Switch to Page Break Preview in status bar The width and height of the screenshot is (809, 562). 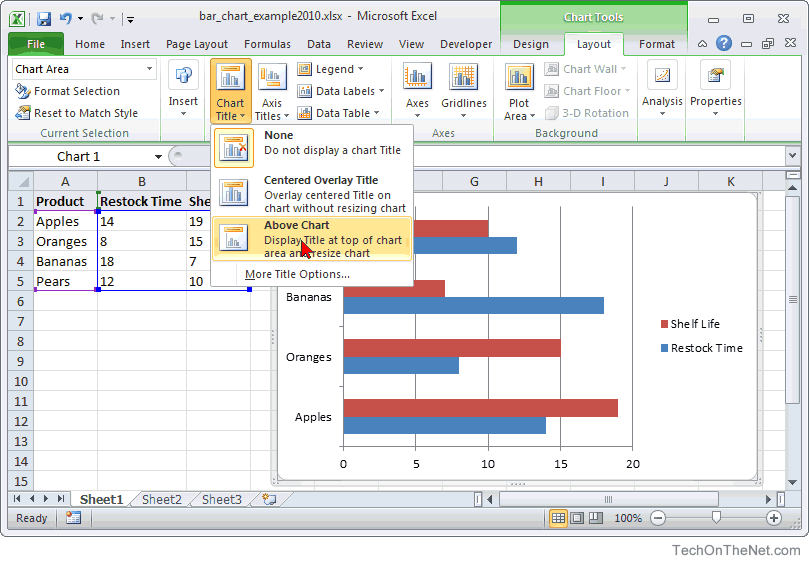pyautogui.click(x=596, y=518)
